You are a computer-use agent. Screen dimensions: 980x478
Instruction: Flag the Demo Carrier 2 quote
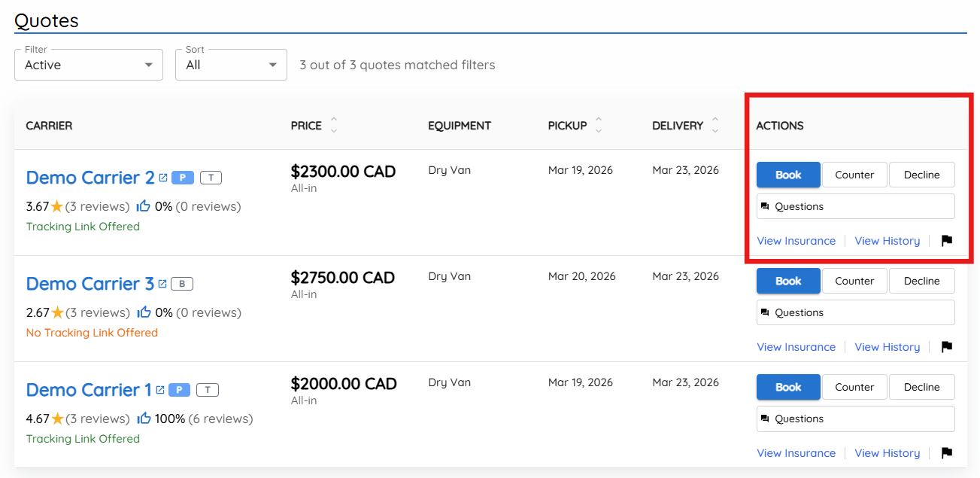tap(947, 241)
